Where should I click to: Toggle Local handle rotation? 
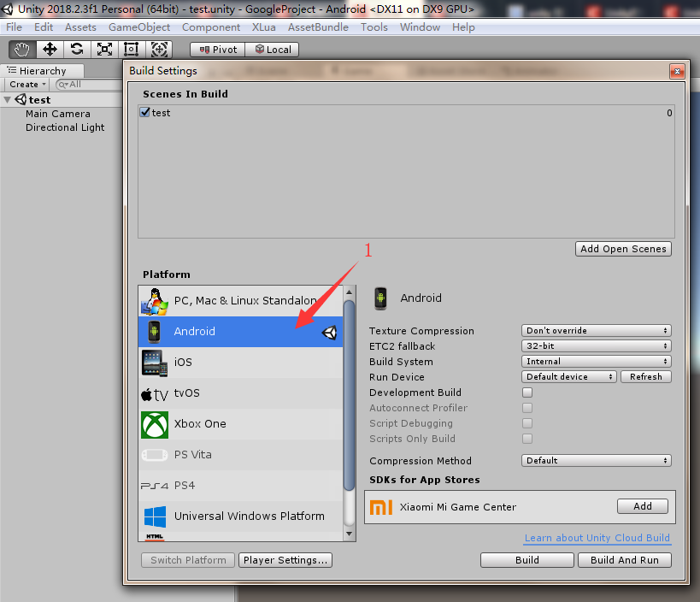click(273, 50)
